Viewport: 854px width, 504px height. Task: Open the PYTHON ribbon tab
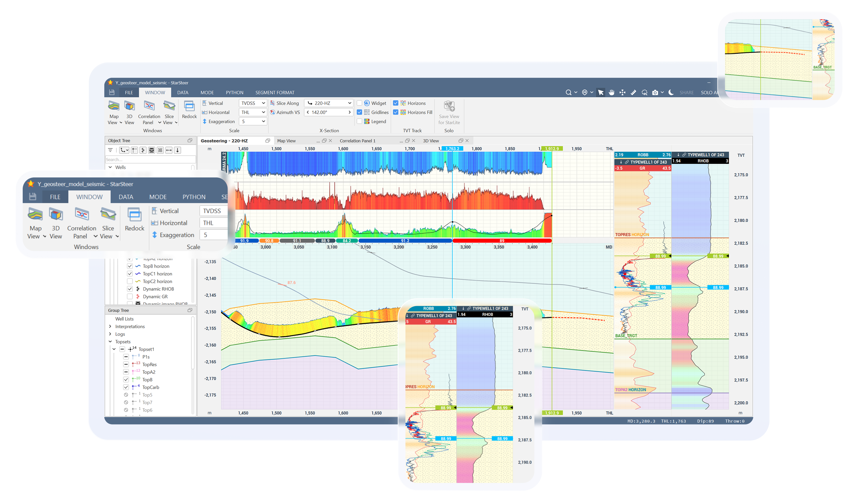click(x=234, y=92)
